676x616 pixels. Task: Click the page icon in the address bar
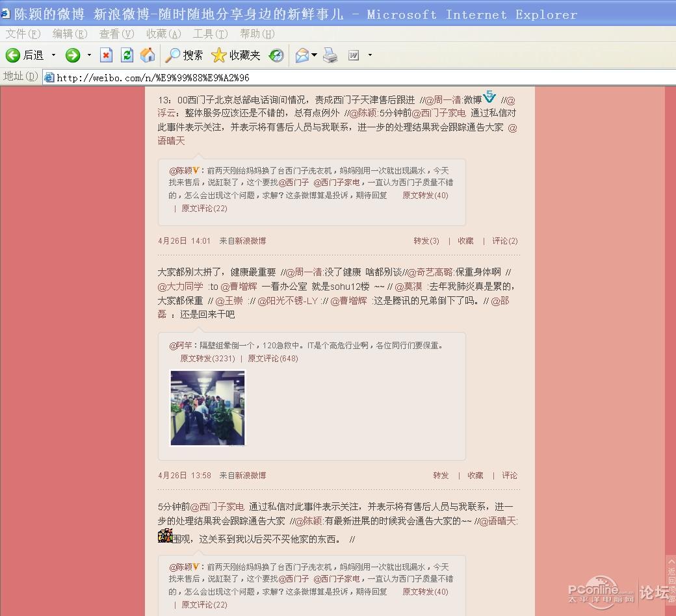pyautogui.click(x=49, y=77)
